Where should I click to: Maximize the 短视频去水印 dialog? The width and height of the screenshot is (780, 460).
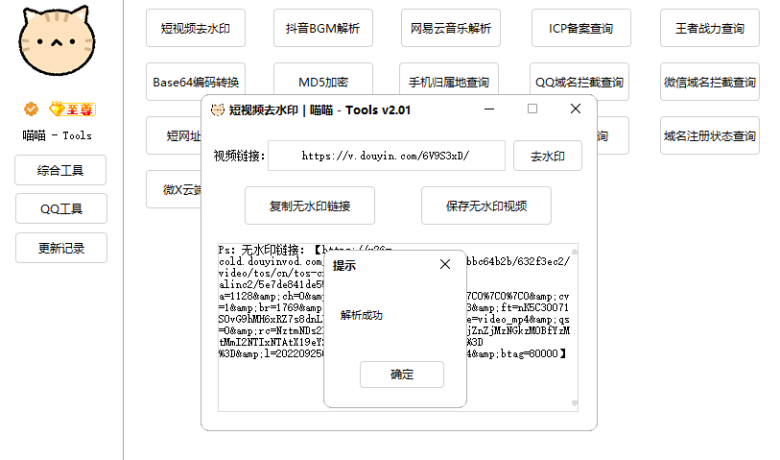pos(532,109)
